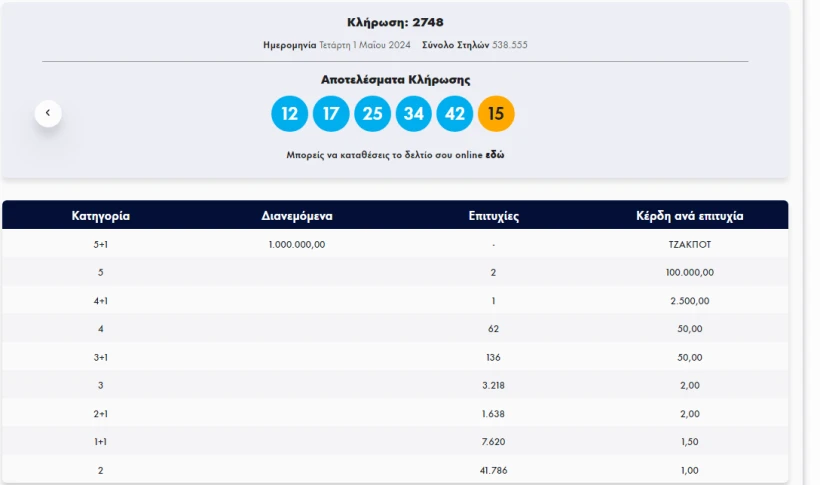The height and width of the screenshot is (485, 820).
Task: Select the blue ball number 34
Action: point(414,113)
